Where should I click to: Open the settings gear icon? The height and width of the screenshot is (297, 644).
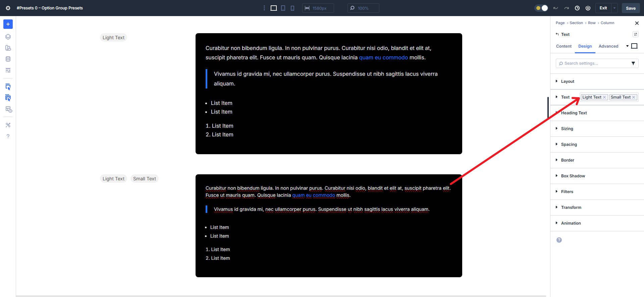point(8,8)
